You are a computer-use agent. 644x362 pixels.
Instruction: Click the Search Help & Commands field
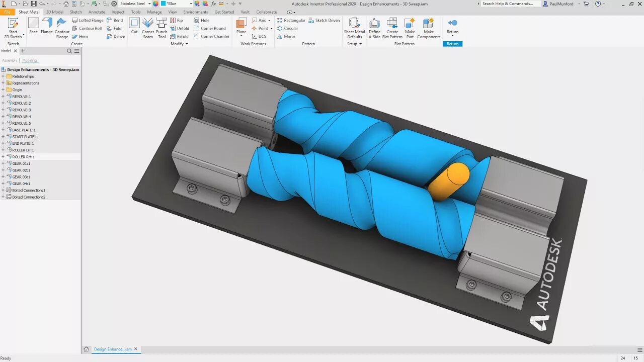(511, 4)
